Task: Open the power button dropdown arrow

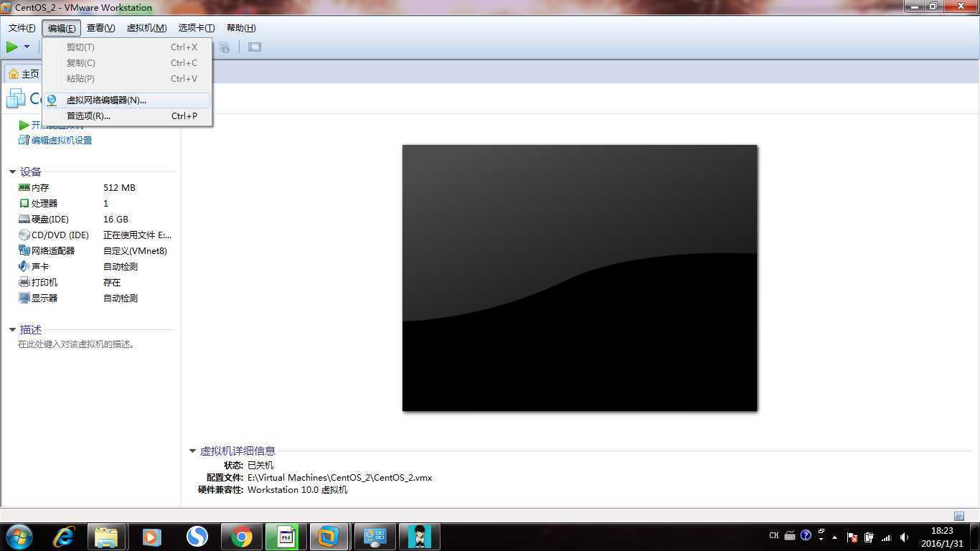Action: coord(27,47)
